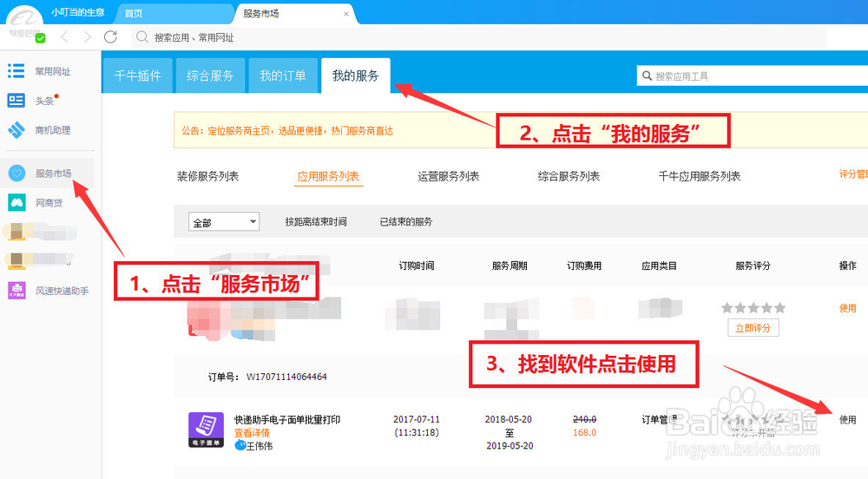Click the magnifier icon in the address bar
Image resolution: width=868 pixels, height=479 pixels.
pos(142,37)
